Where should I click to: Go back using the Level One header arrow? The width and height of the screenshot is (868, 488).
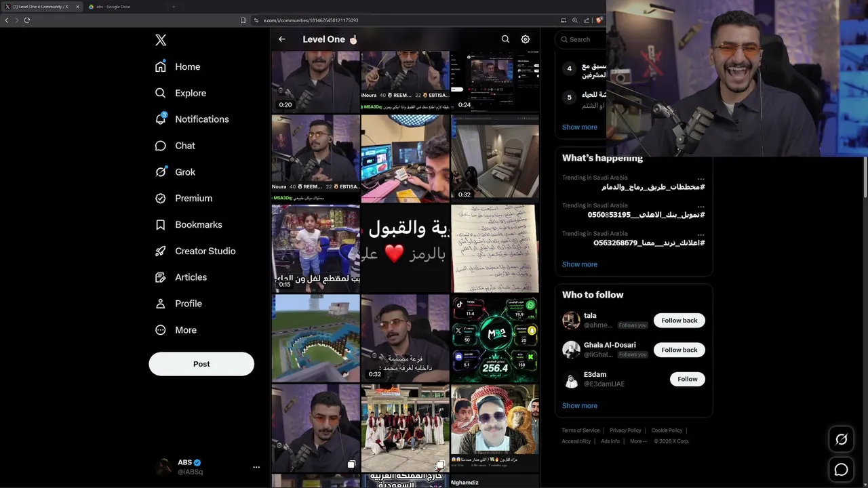pos(282,39)
